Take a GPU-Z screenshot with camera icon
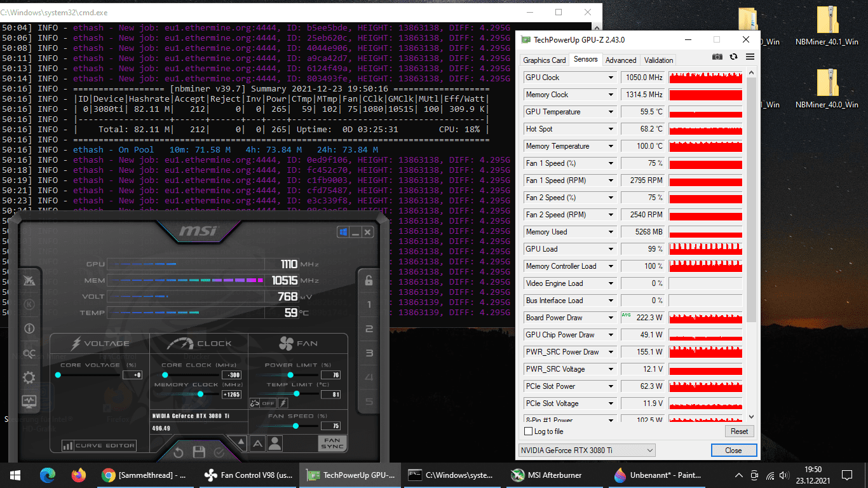 click(x=717, y=57)
